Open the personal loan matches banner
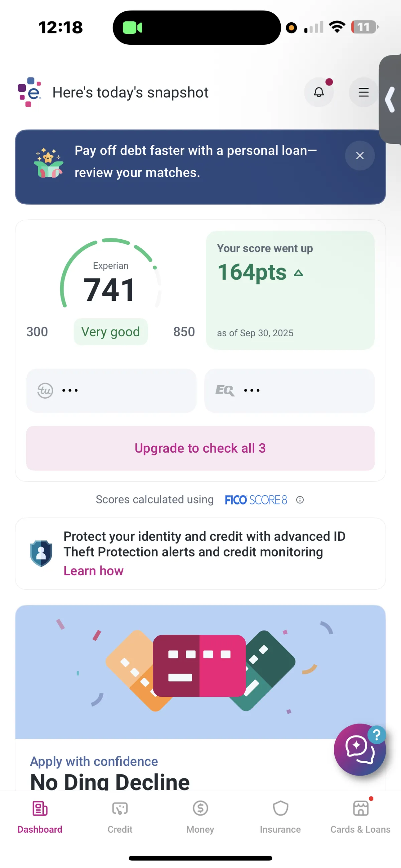The height and width of the screenshot is (868, 401). 200,167
